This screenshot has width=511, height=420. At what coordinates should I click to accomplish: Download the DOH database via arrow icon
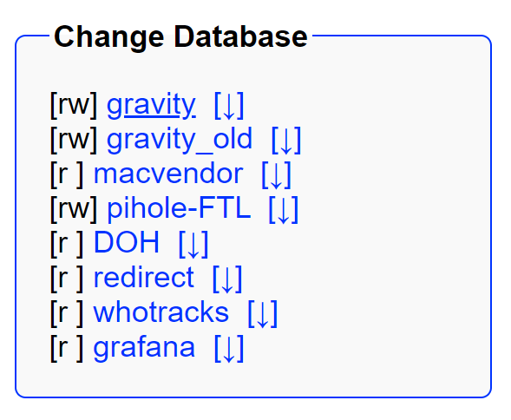click(x=193, y=244)
